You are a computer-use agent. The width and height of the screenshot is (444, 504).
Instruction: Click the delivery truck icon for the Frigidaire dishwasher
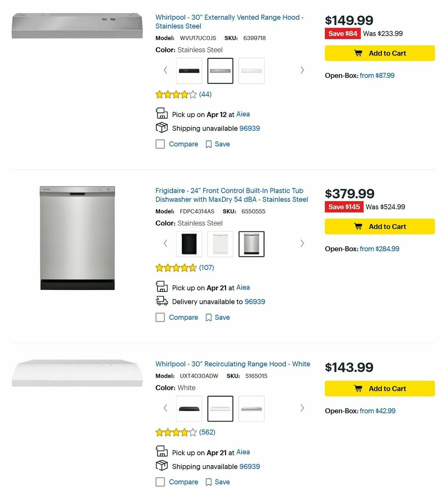[x=162, y=301]
